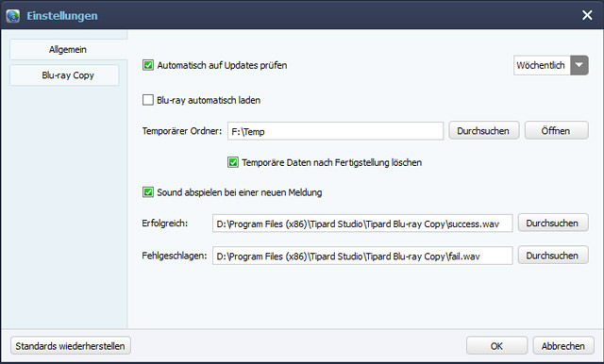Uncheck Temporäre Daten nach Fertigstellung löschen
Screen dimensions: 604x364
coord(233,162)
